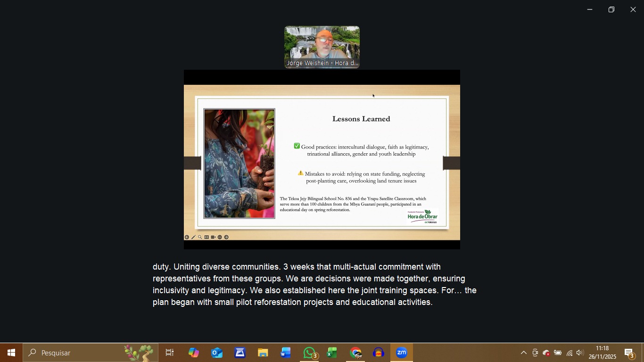
Task: Open the volume control in system tray
Action: coord(580,353)
